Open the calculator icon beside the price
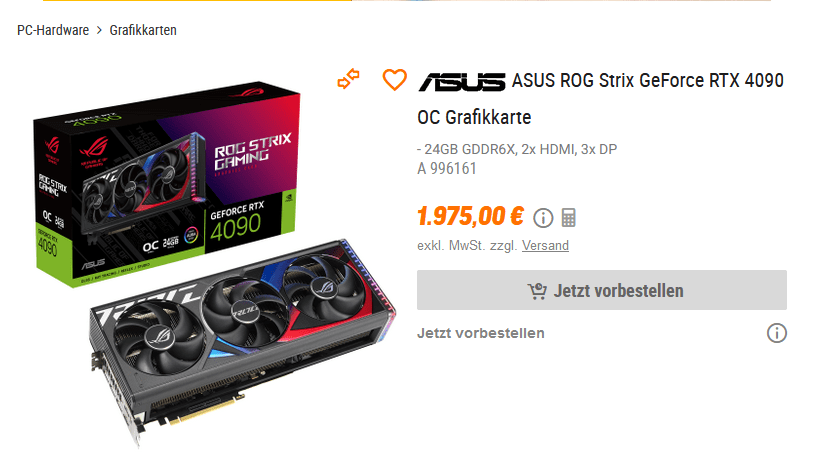This screenshot has width=823, height=462. point(568,217)
